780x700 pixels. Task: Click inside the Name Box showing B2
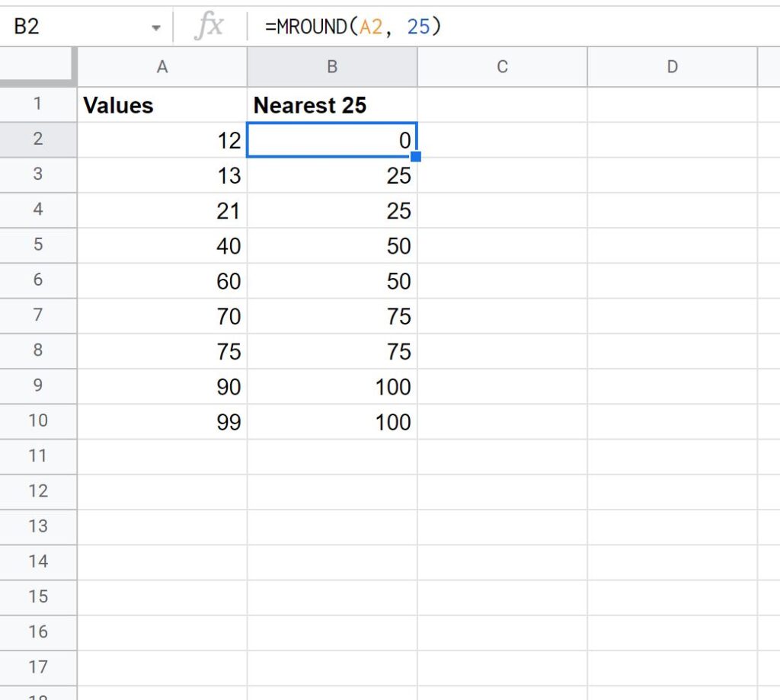pyautogui.click(x=84, y=25)
